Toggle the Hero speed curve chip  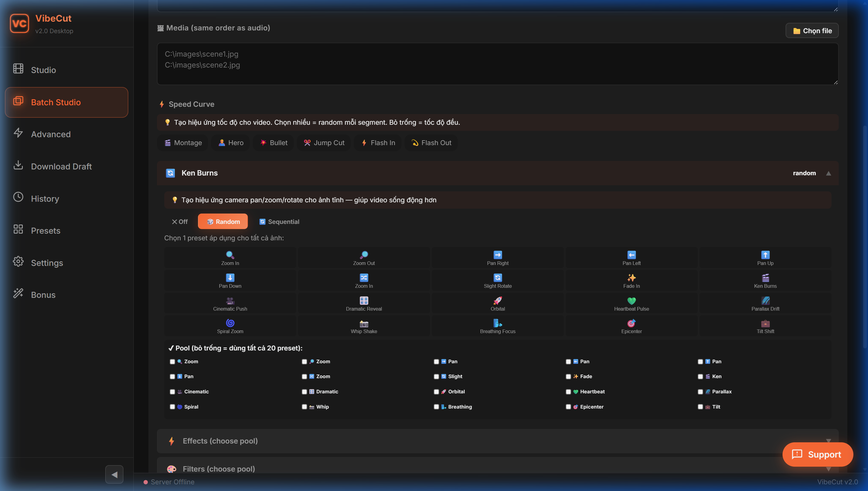pyautogui.click(x=231, y=143)
